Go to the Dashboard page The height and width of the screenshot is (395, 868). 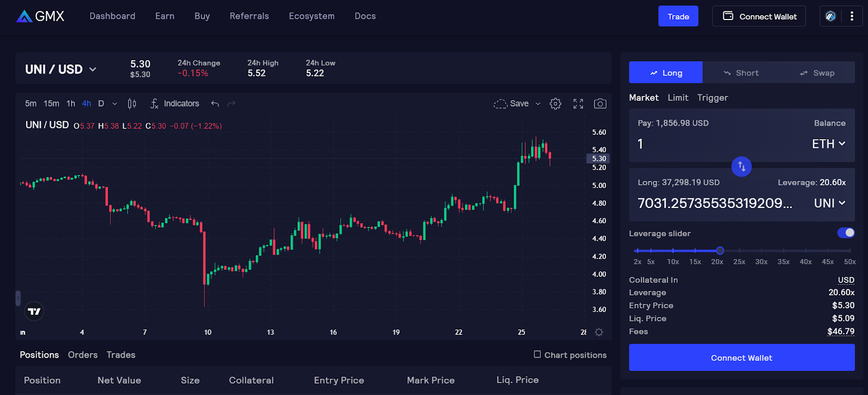[x=112, y=16]
